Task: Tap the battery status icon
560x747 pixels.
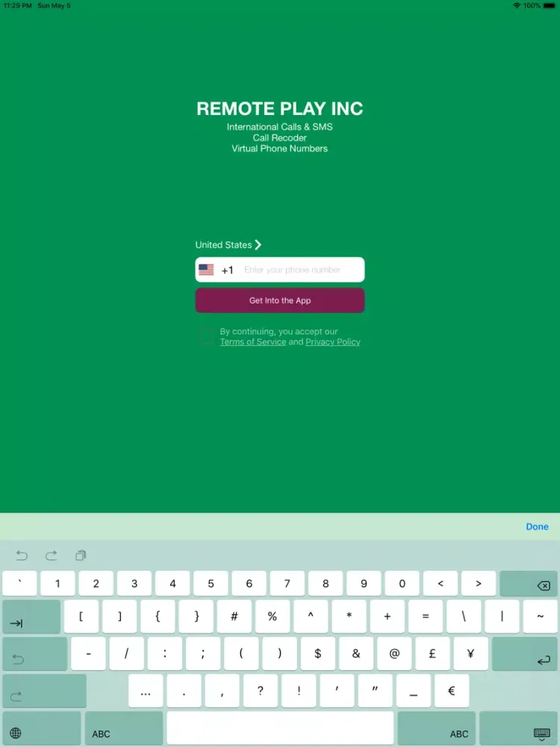Action: pos(549,6)
